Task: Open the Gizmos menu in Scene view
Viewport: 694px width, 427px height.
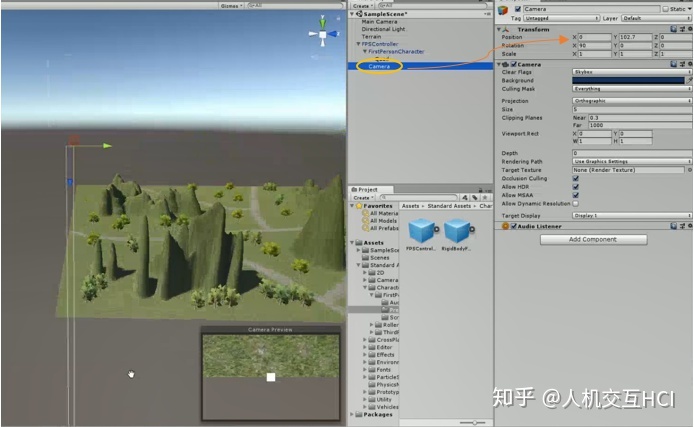Action: [231, 6]
